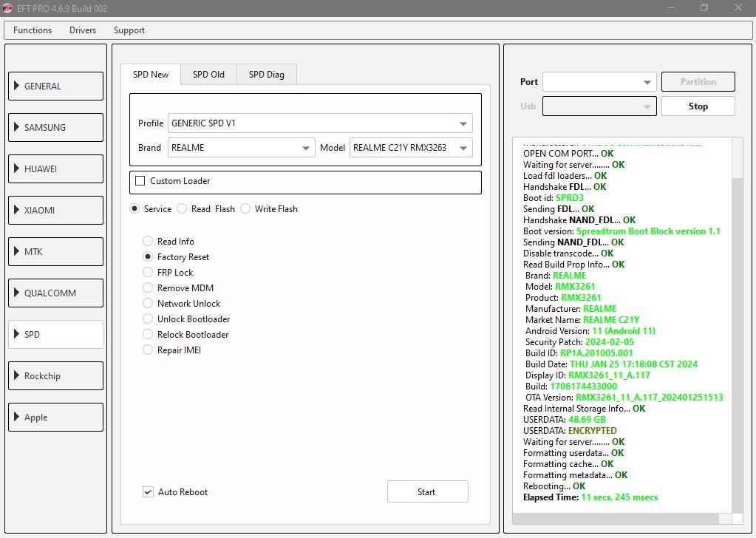Screen dimensions: 756x538
Task: Open the Profile dropdown GENERIC SPD V1
Action: tap(320, 123)
